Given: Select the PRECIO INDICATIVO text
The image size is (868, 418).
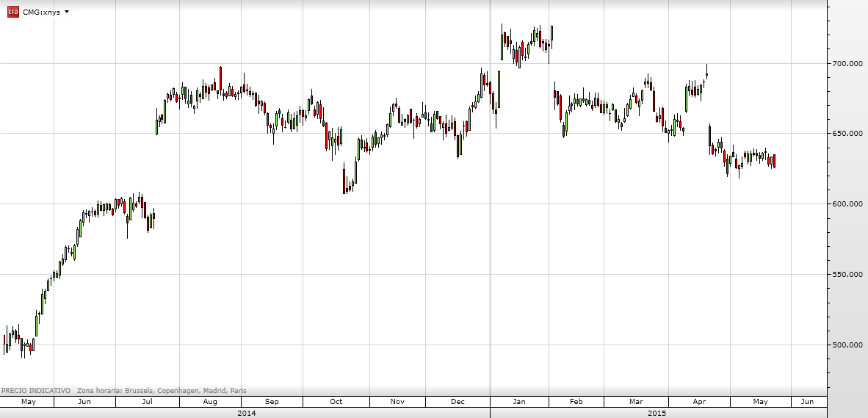Looking at the screenshot, I should click(36, 390).
